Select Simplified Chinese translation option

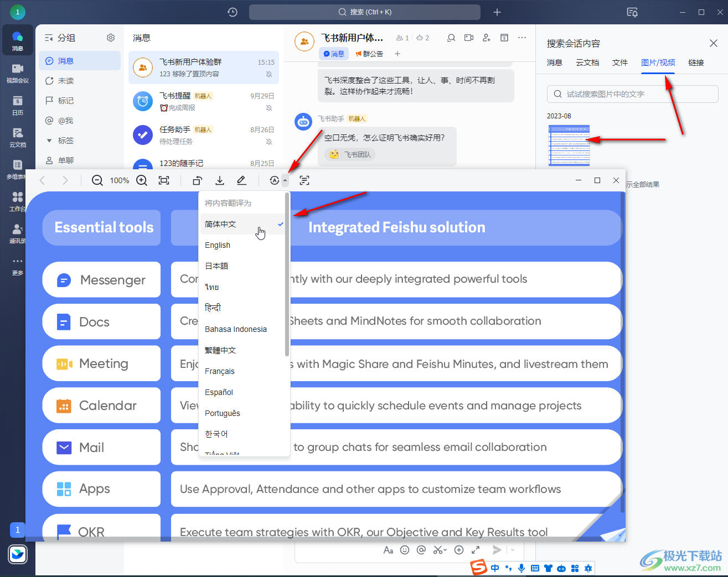pos(244,224)
